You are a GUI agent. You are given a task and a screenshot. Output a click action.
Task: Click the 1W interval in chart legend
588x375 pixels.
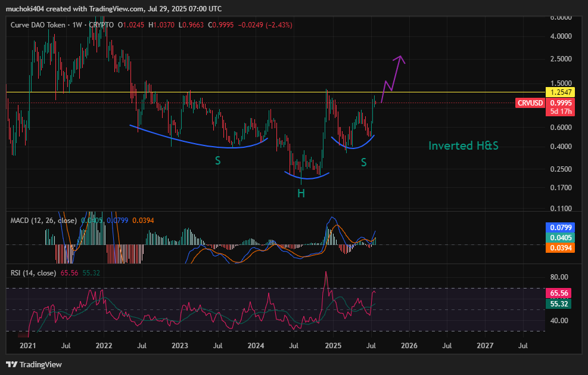tap(77, 25)
